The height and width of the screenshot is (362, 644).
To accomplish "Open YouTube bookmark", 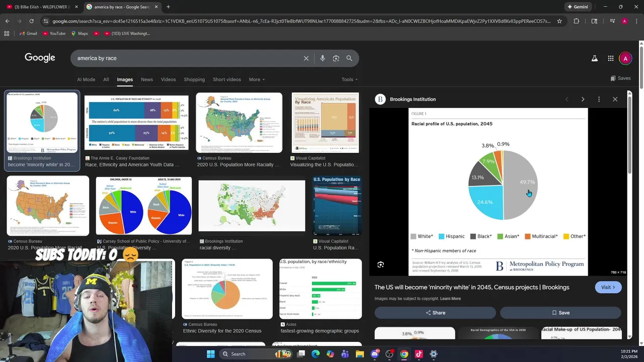I will 54,33.
